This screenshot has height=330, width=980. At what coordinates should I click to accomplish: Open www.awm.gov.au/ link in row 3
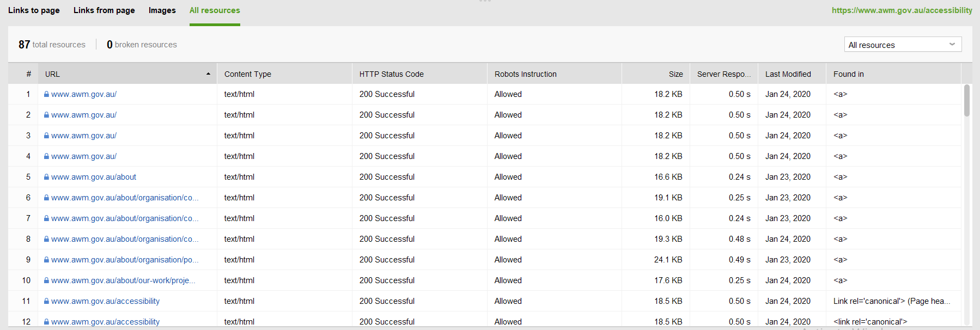pyautogui.click(x=84, y=136)
